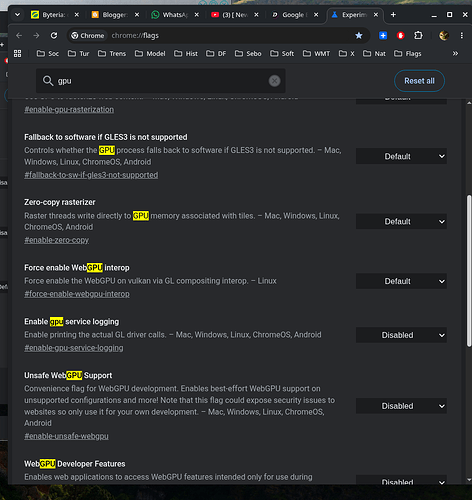Open new tab with plus button

393,15
